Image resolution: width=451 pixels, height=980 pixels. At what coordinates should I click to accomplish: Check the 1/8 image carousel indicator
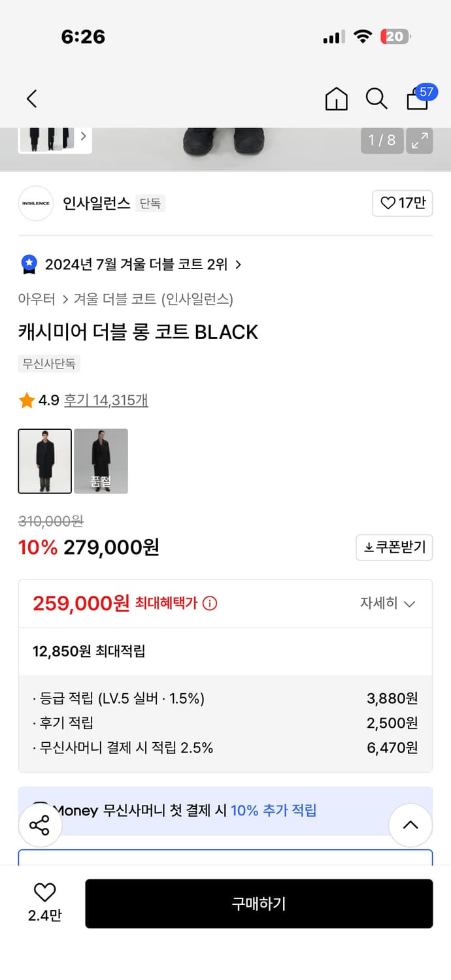[x=382, y=140]
